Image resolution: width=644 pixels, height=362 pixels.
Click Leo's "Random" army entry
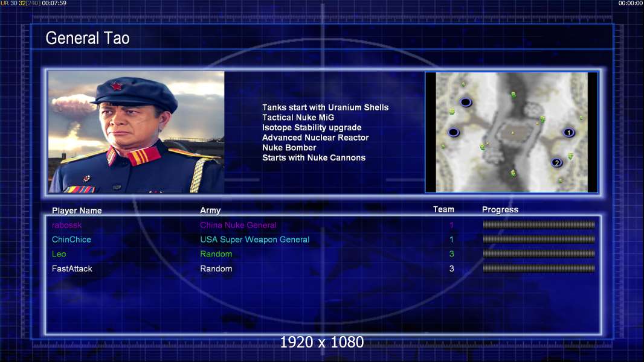pyautogui.click(x=216, y=254)
